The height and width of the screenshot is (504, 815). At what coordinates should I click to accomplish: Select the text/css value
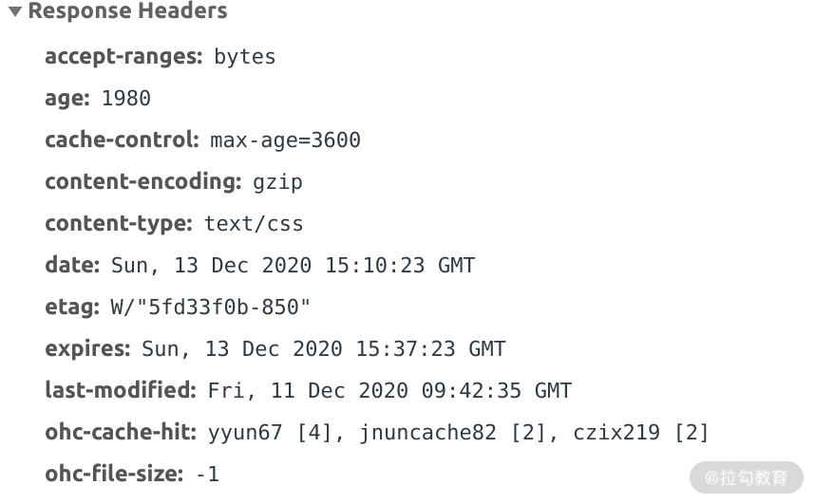click(254, 224)
